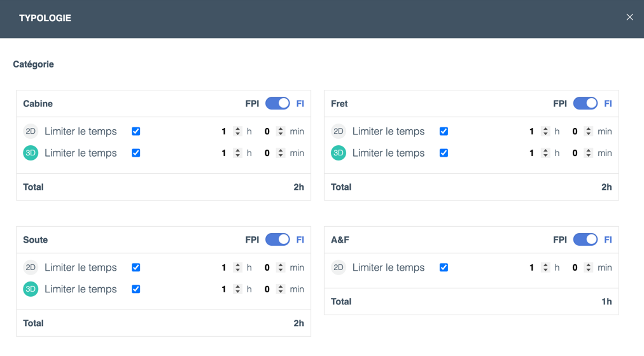Toggle the Fret FPI/FI switch

click(585, 103)
